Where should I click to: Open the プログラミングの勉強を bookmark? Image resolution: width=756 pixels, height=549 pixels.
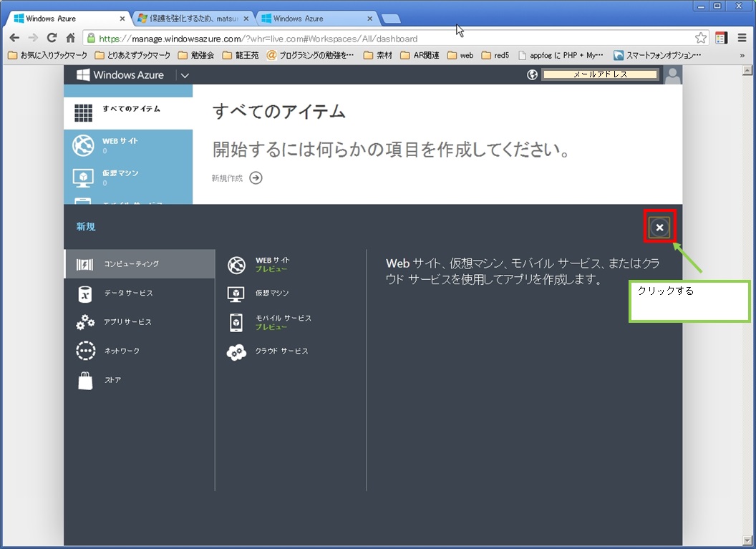[x=311, y=55]
